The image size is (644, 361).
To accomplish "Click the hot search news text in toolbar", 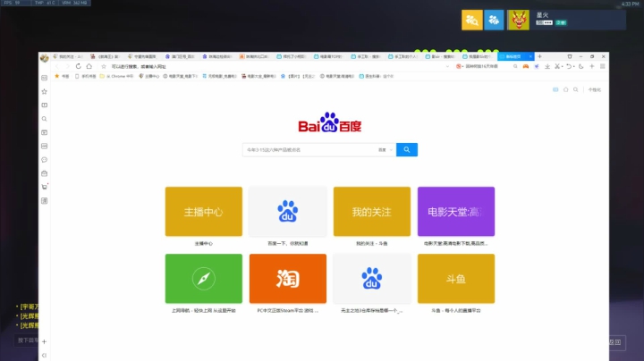I will pyautogui.click(x=482, y=66).
